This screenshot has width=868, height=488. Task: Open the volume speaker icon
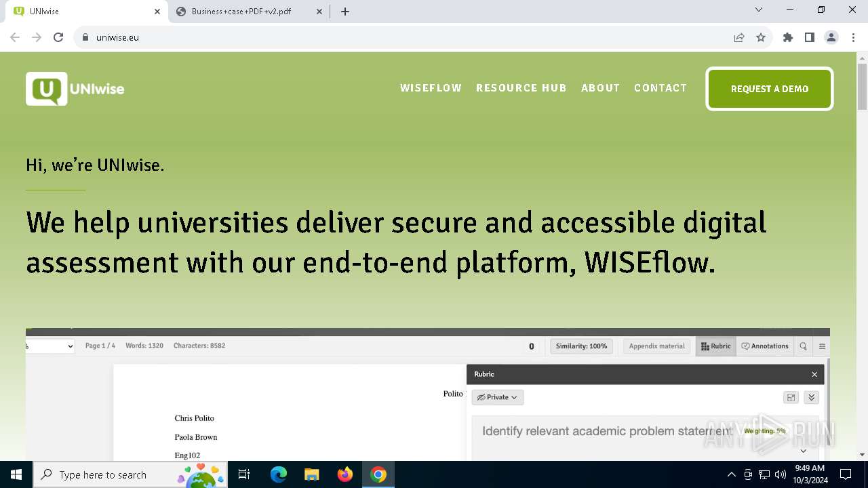pyautogui.click(x=781, y=474)
